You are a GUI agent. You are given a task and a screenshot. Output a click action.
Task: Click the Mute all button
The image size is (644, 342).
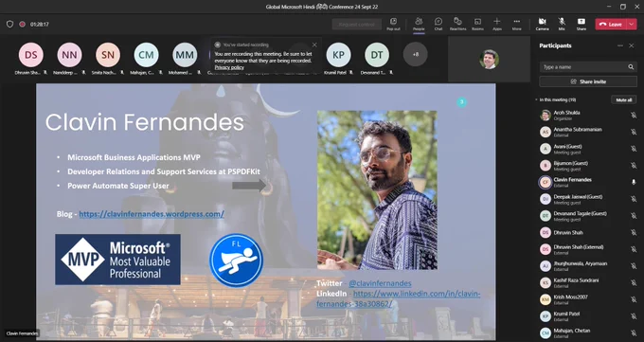click(x=624, y=99)
